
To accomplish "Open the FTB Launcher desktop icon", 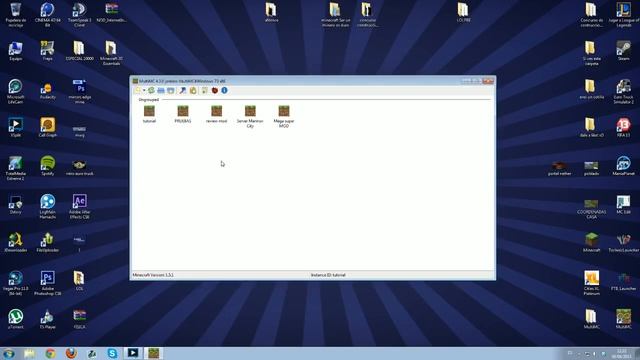I will pyautogui.click(x=623, y=281).
